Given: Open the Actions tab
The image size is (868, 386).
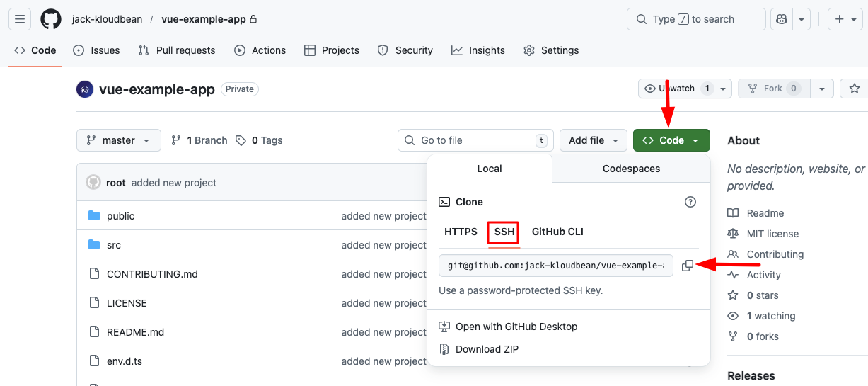Looking at the screenshot, I should pyautogui.click(x=260, y=50).
